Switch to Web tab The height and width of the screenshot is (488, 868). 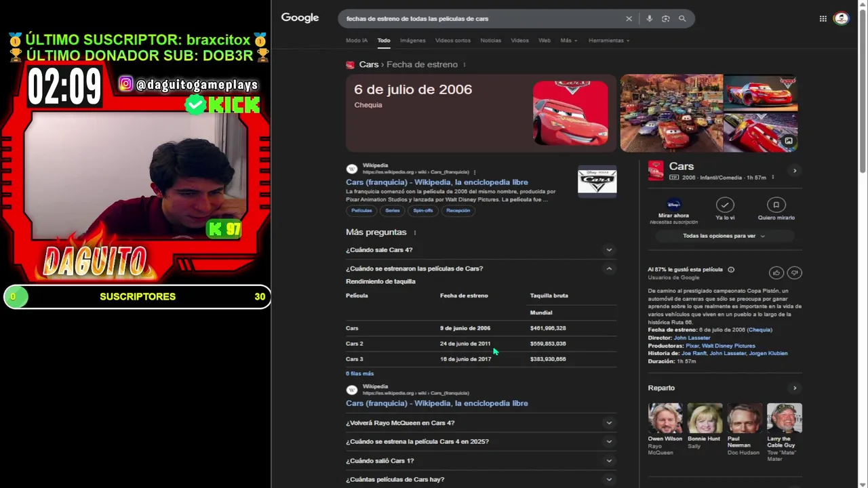click(545, 41)
